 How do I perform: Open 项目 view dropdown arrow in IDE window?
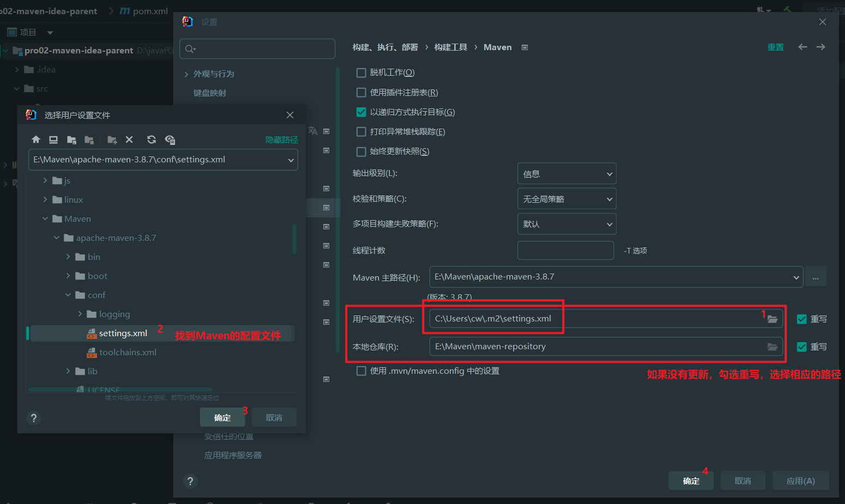click(50, 33)
